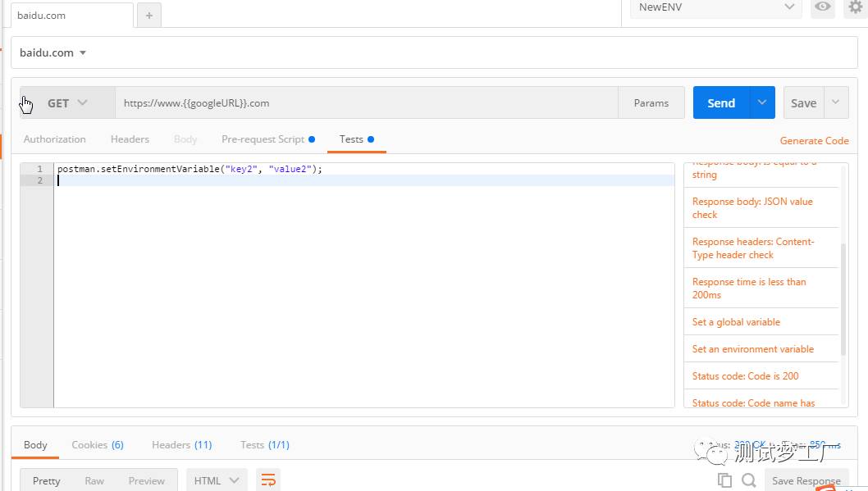Expand the Save button dropdown arrow
Viewport: 868px width, 491px height.
(x=836, y=102)
